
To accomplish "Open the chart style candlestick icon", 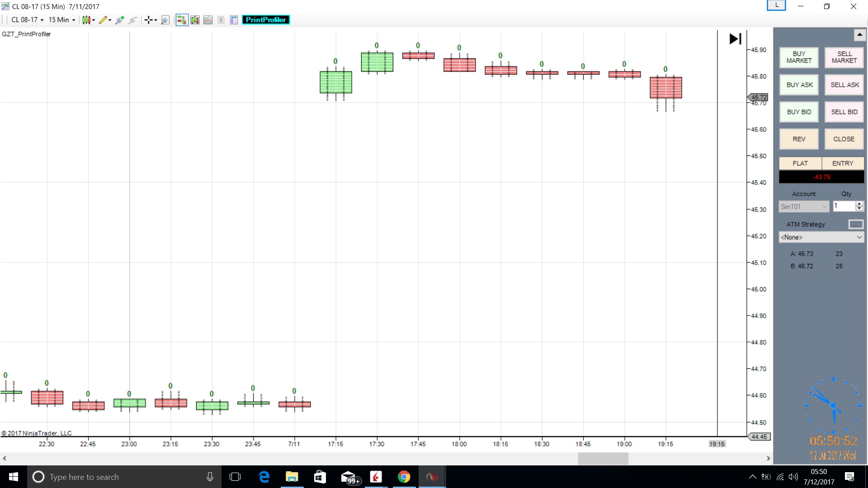I will [x=86, y=20].
